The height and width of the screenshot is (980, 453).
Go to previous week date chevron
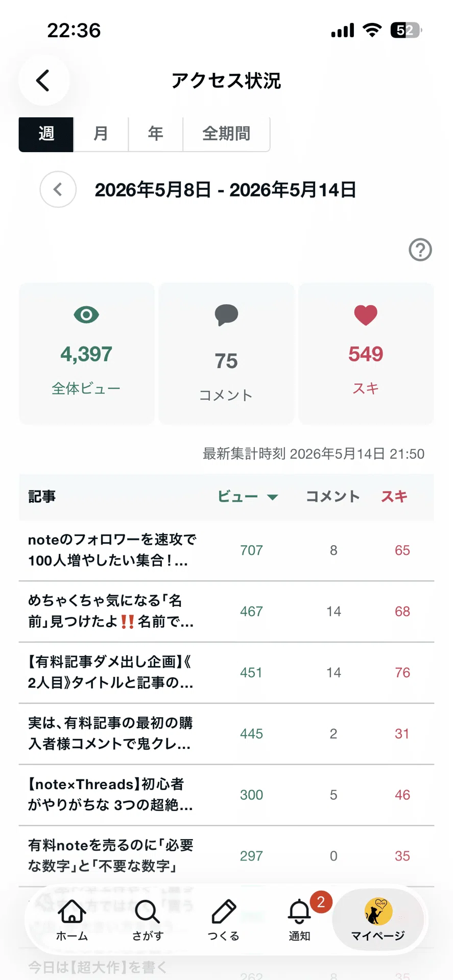tap(58, 189)
